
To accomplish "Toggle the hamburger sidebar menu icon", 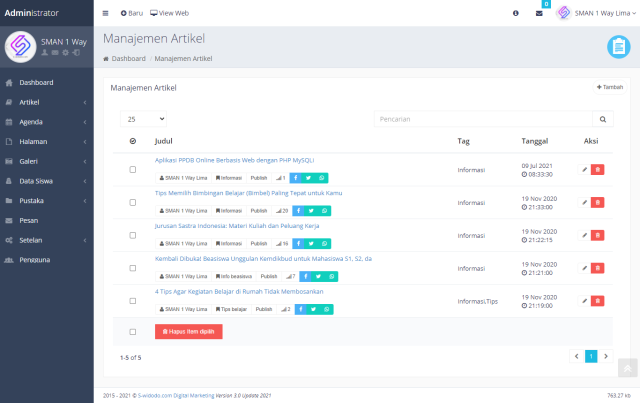I will coord(106,13).
